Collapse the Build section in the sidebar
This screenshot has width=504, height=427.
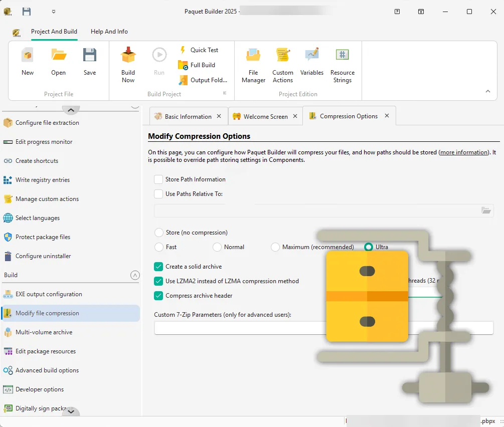coord(134,275)
